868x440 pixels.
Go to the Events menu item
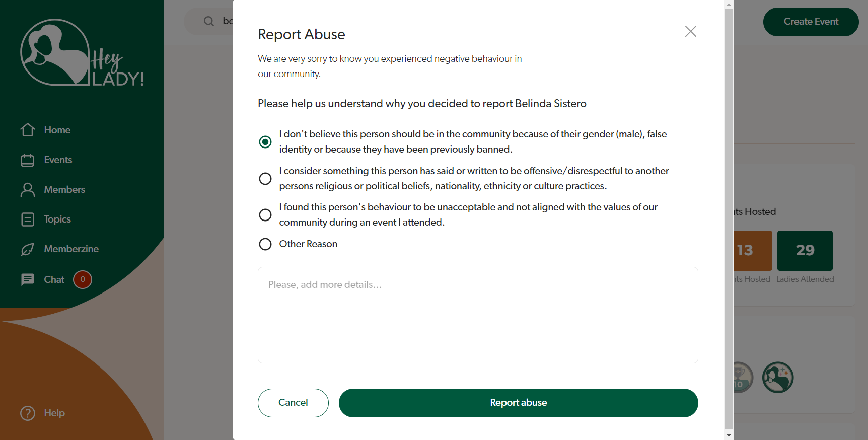58,160
